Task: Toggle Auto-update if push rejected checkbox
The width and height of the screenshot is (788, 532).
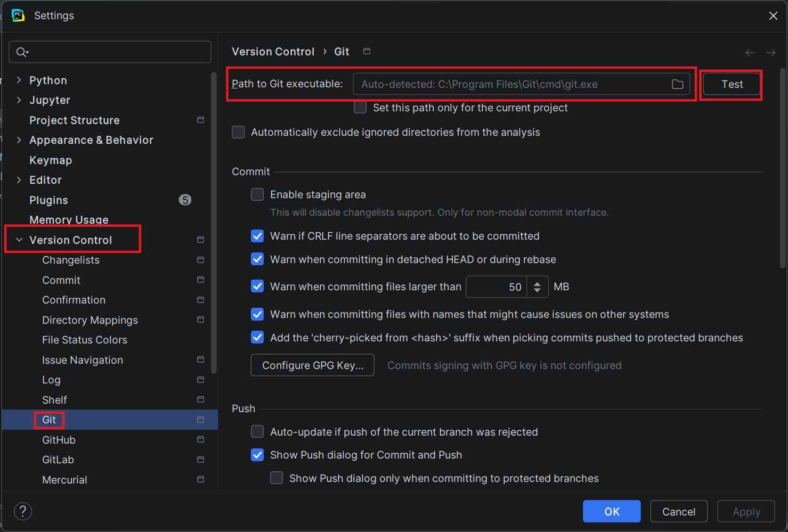Action: pos(257,431)
